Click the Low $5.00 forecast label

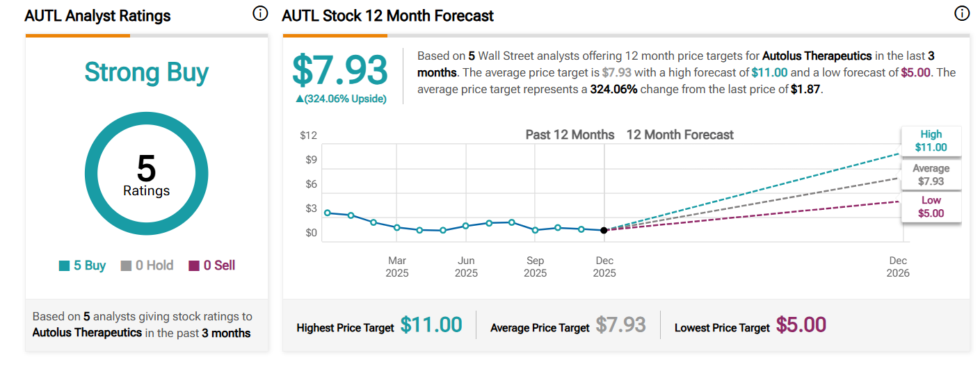(x=931, y=207)
